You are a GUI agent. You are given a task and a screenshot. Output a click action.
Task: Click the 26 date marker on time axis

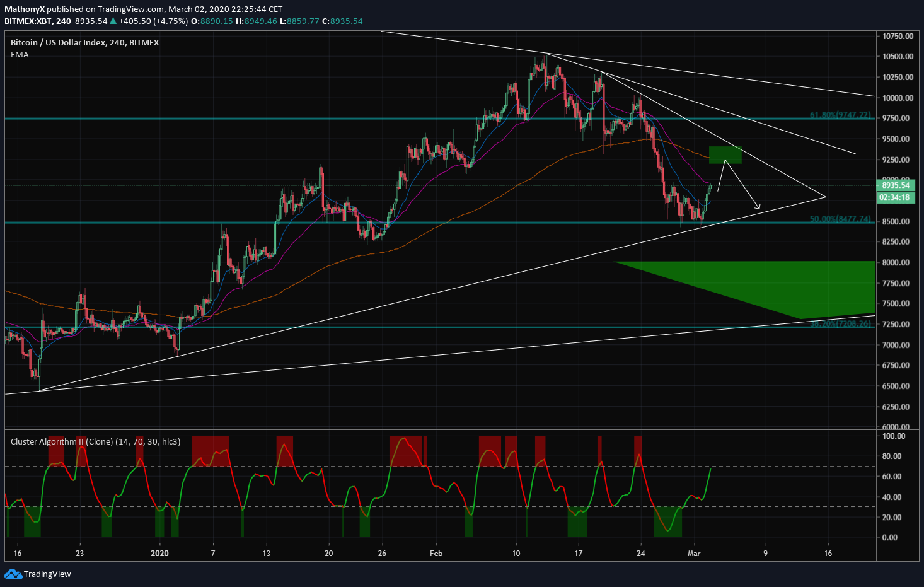point(382,554)
